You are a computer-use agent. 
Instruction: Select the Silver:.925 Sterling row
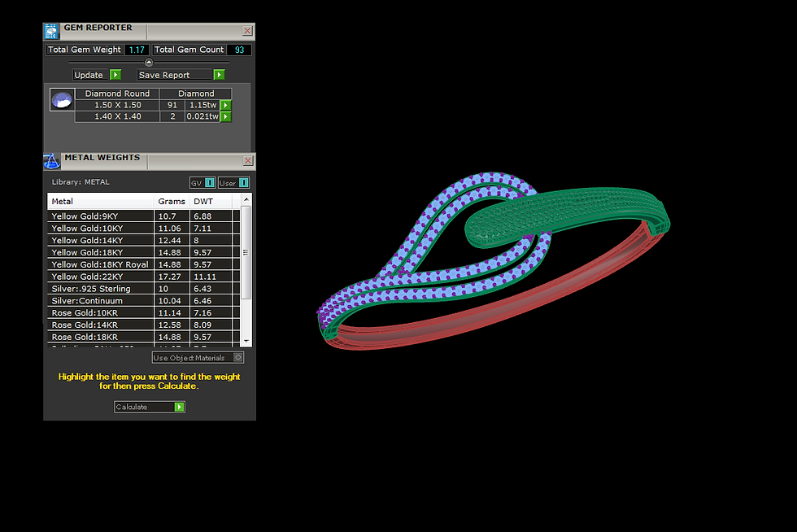point(143,289)
